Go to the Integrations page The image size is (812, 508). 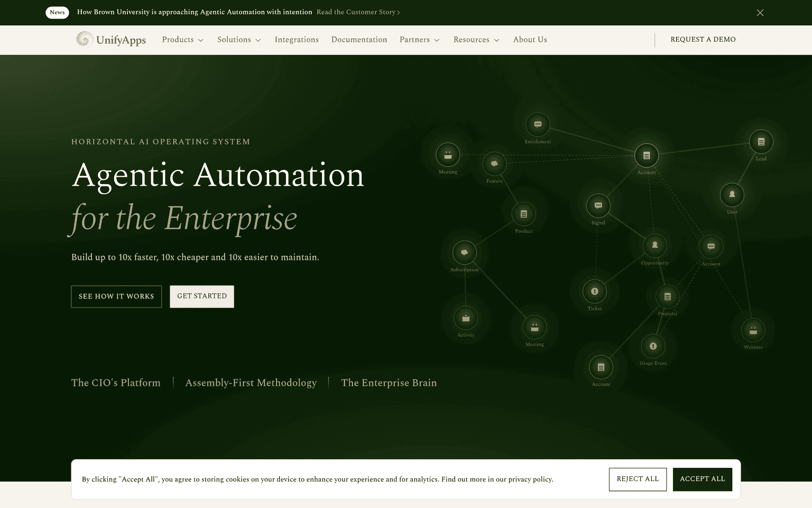297,40
